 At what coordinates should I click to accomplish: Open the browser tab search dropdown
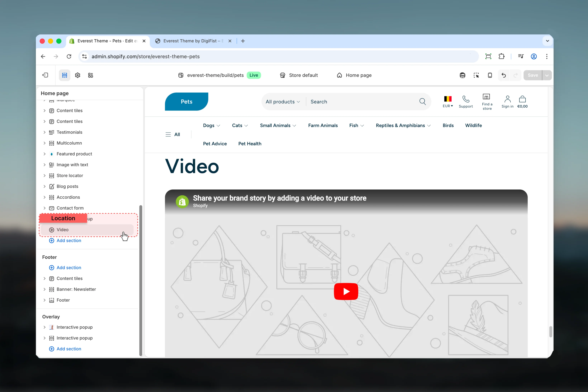[x=547, y=41]
